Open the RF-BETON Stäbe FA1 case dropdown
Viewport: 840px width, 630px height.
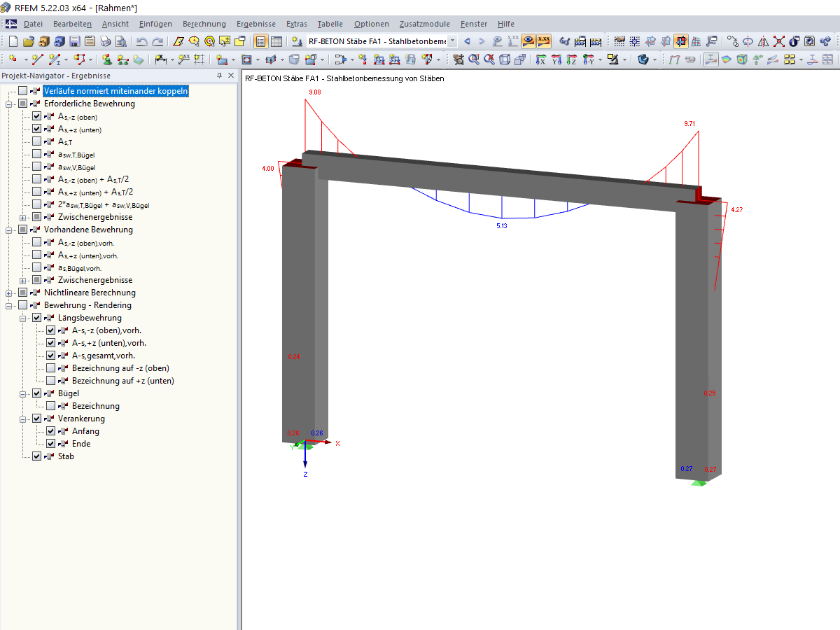pos(452,41)
